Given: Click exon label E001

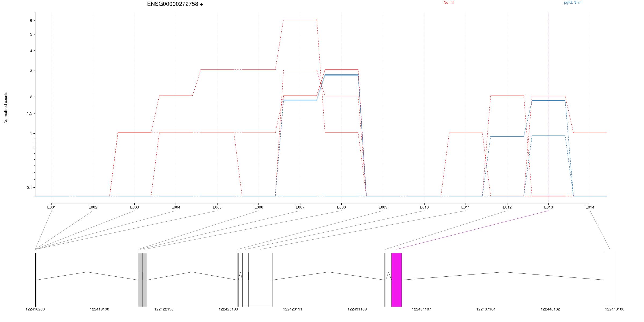Looking at the screenshot, I should [x=52, y=207].
